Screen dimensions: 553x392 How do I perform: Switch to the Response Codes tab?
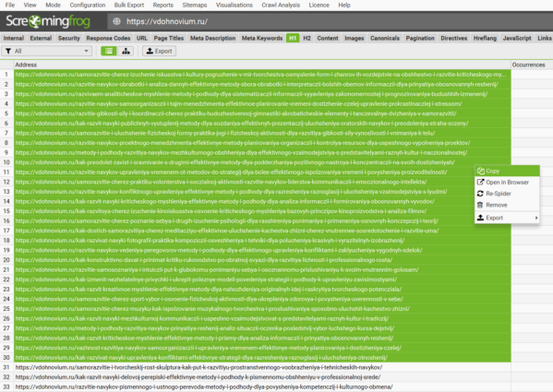coord(108,38)
